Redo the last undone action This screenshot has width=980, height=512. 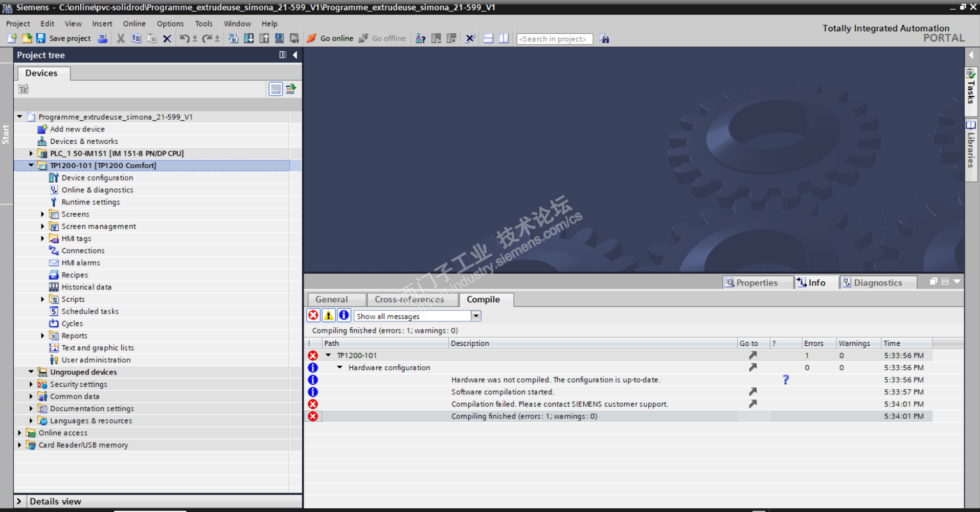tap(207, 38)
